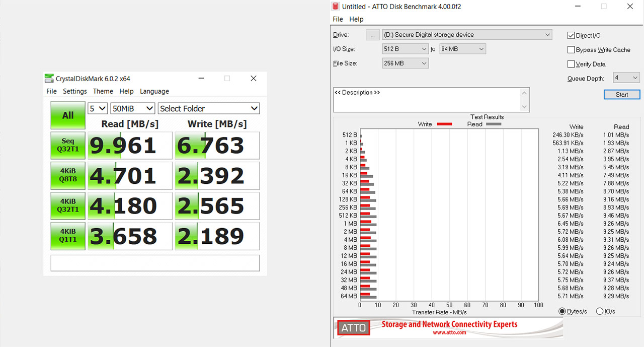
Task: Click the 4KiB Q8T8 read result 4.701
Action: 130,175
